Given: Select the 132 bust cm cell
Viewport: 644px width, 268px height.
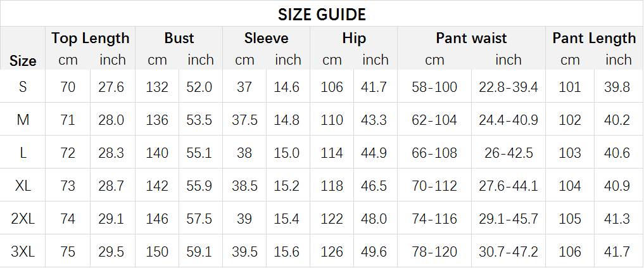Looking at the screenshot, I should pyautogui.click(x=157, y=87).
